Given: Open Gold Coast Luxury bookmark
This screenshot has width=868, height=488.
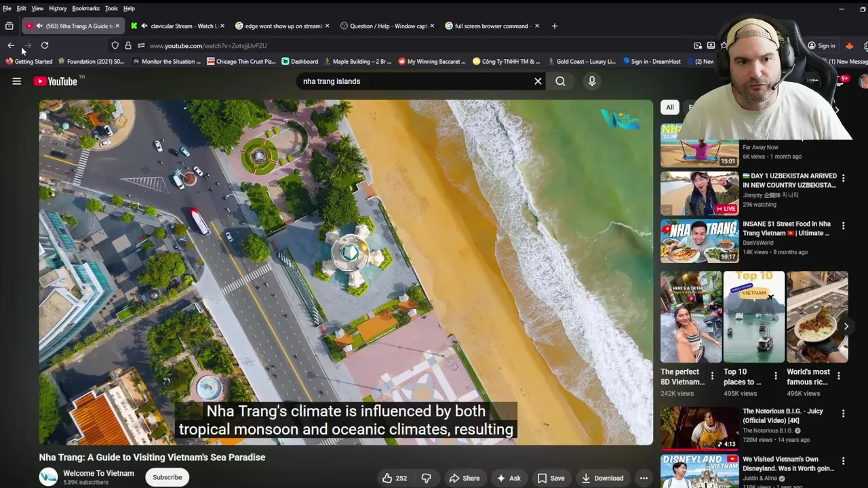Looking at the screenshot, I should point(581,61).
